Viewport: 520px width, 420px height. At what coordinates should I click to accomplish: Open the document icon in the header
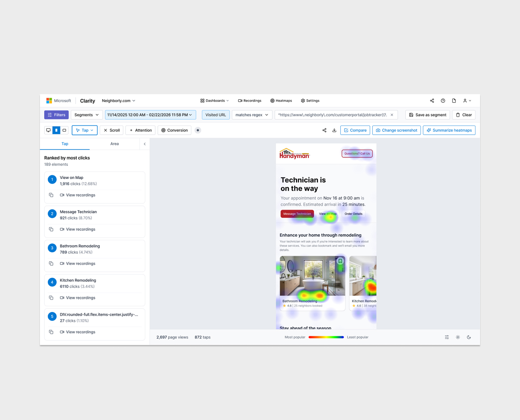pyautogui.click(x=454, y=101)
